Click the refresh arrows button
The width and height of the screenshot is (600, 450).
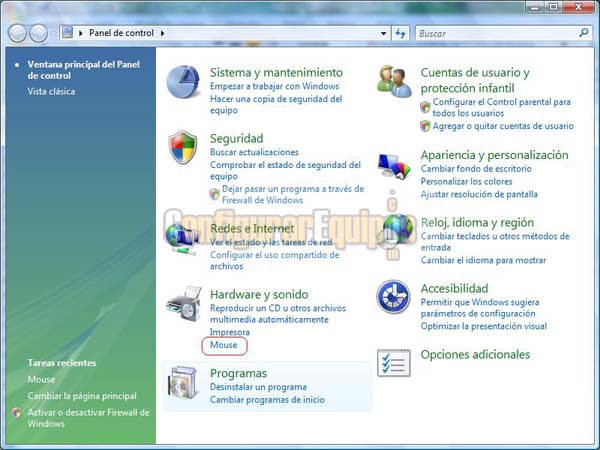coord(400,33)
